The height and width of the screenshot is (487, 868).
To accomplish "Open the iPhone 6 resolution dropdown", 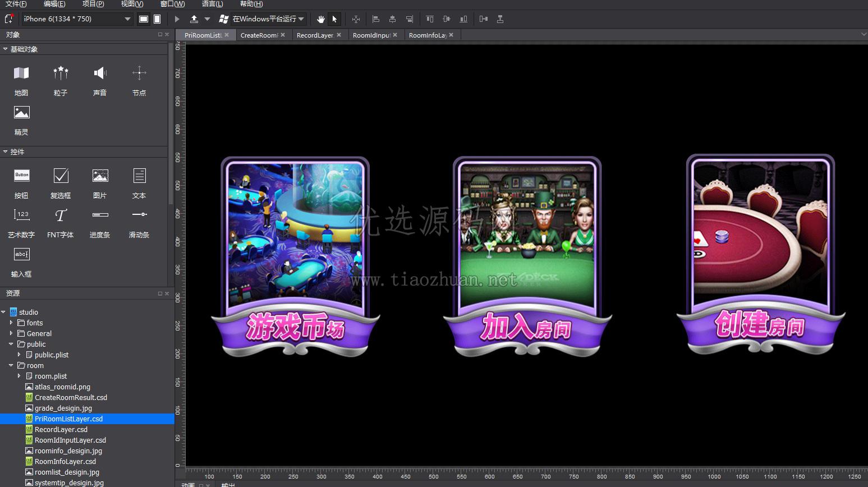I will pos(77,19).
